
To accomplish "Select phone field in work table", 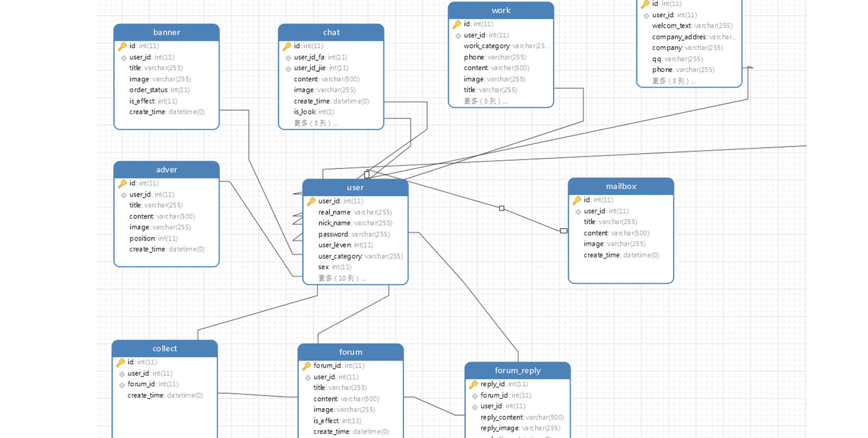I will (x=495, y=57).
